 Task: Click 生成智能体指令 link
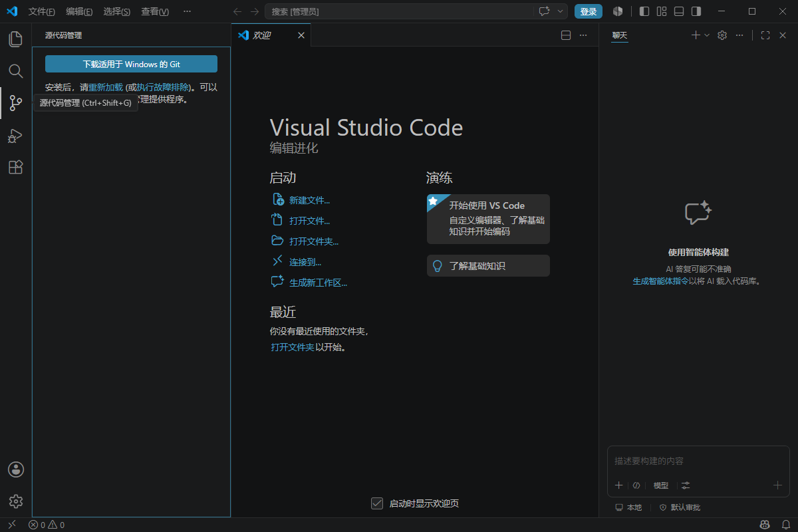tap(660, 281)
